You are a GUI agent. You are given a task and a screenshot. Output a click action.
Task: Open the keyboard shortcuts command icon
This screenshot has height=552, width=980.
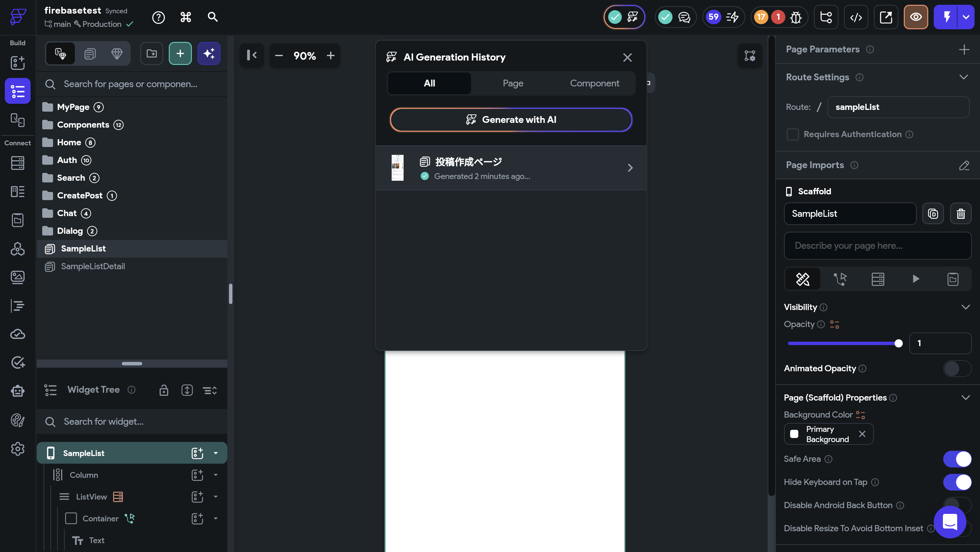[185, 17]
